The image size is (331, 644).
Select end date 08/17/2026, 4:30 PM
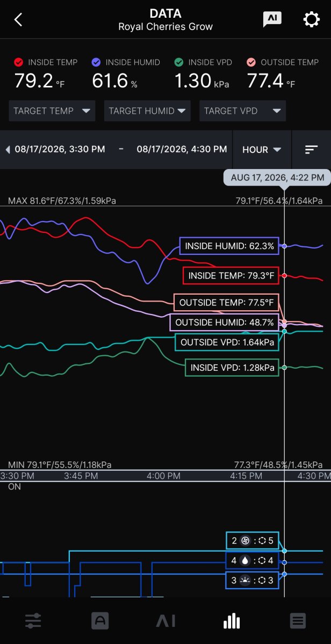[x=182, y=149]
